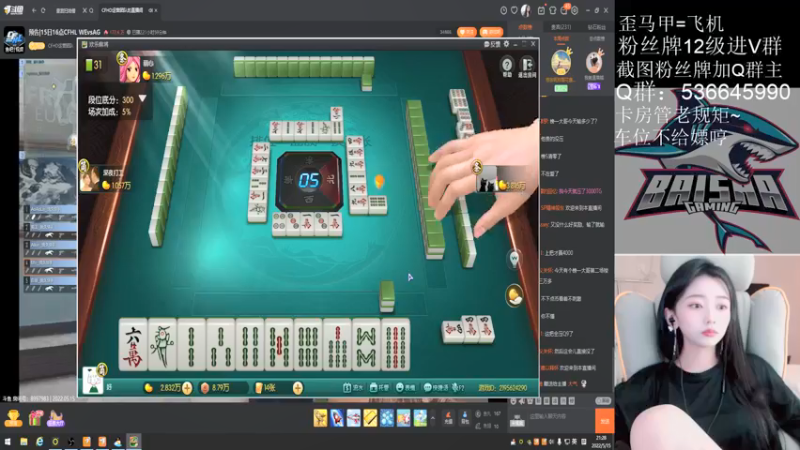
Task: Open the Windows Start menu
Action: tap(7, 442)
